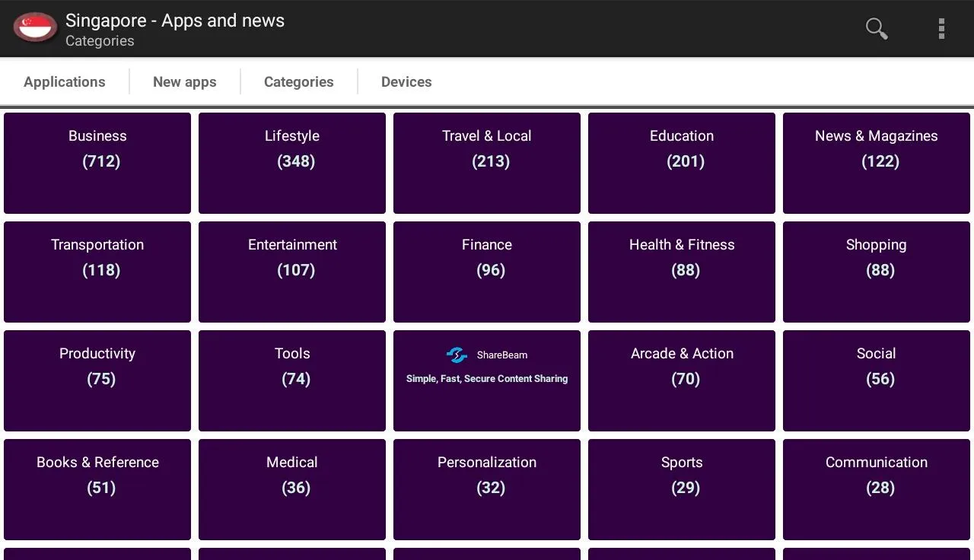The height and width of the screenshot is (560, 974).
Task: Select the Personalization category
Action: click(x=487, y=489)
